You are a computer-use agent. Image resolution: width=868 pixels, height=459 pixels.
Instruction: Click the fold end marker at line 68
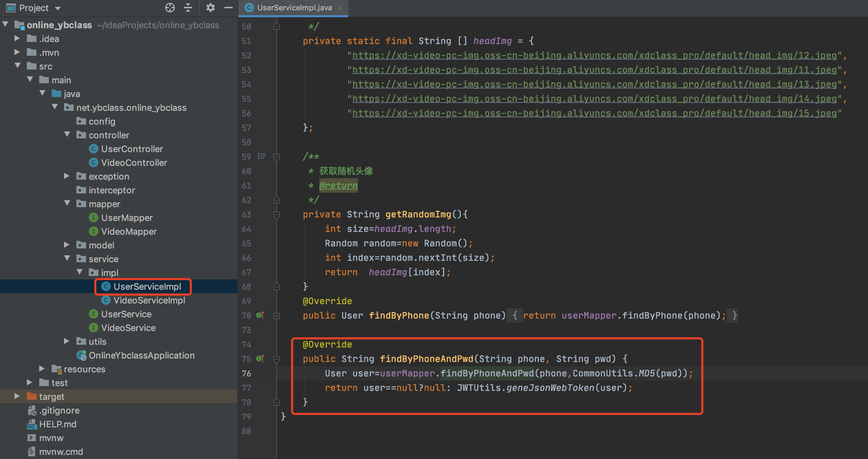click(276, 286)
